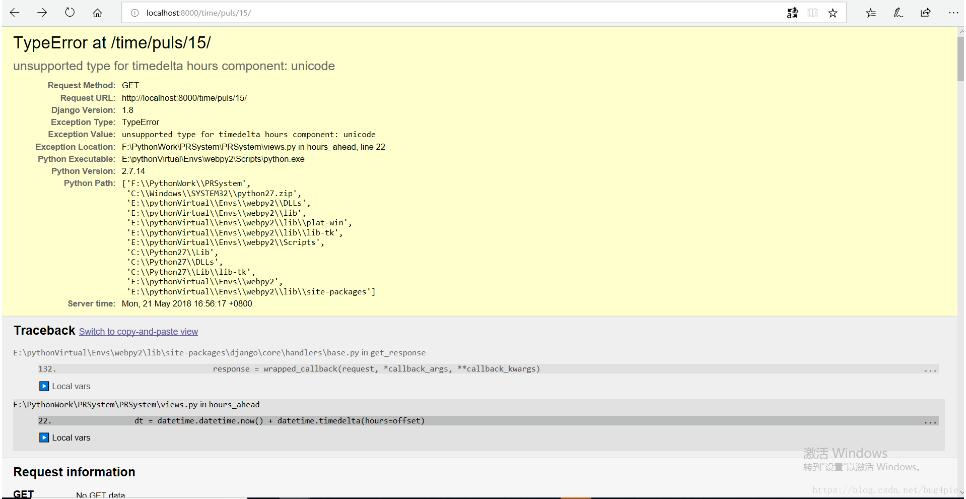Screen dimensions: 966x499
Task: Click base.py in get_response file path
Action: (x=219, y=353)
